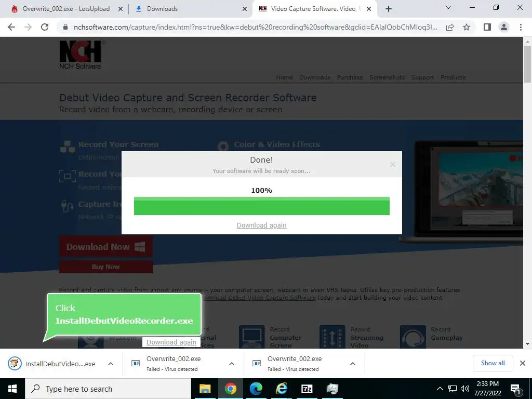Share this page using the share icon
This screenshot has width=532, height=399.
click(450, 27)
